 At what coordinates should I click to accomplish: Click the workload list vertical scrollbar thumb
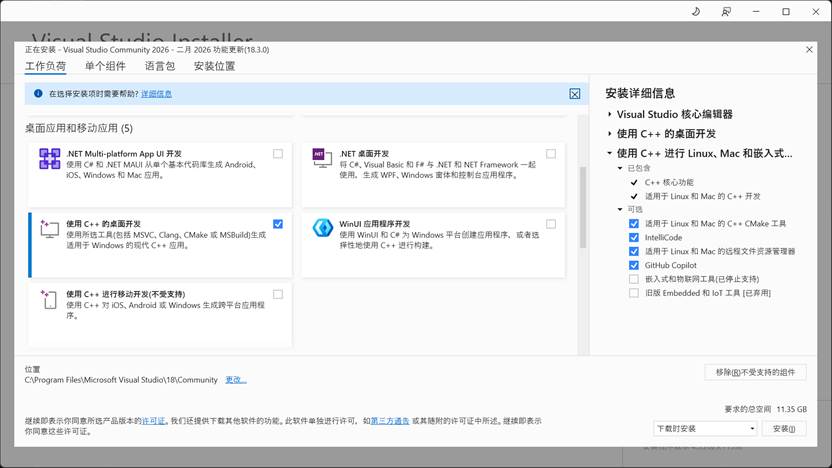click(x=583, y=207)
